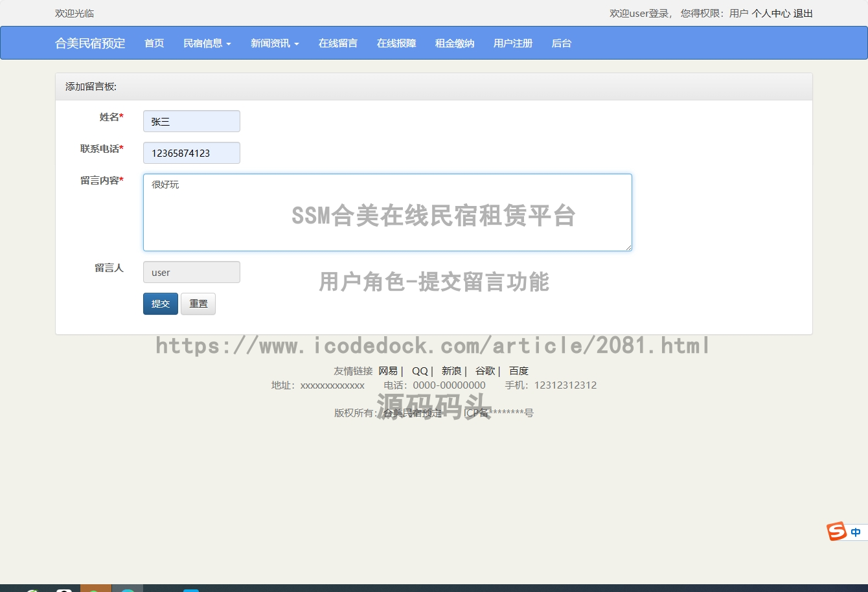The height and width of the screenshot is (592, 868).
Task: Open the 租金缴纳 page
Action: tap(455, 43)
